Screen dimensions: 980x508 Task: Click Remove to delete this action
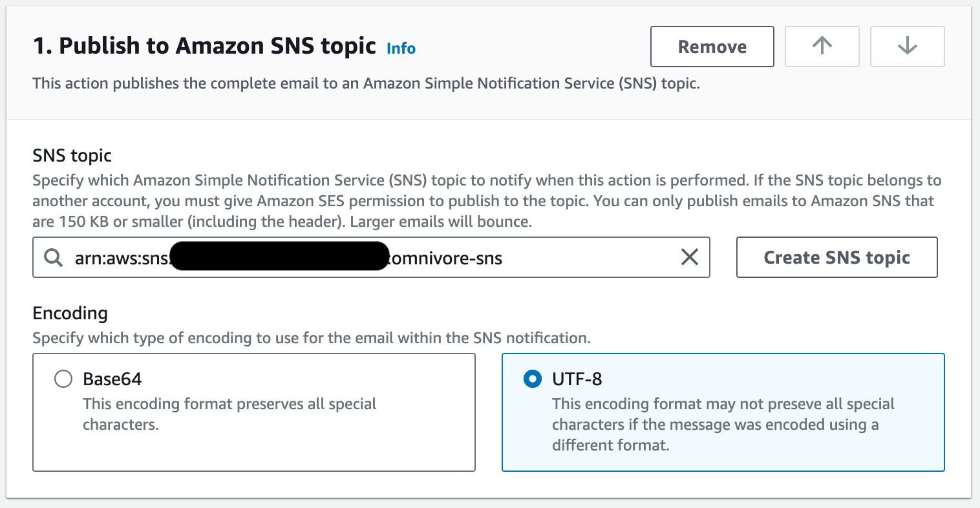712,46
